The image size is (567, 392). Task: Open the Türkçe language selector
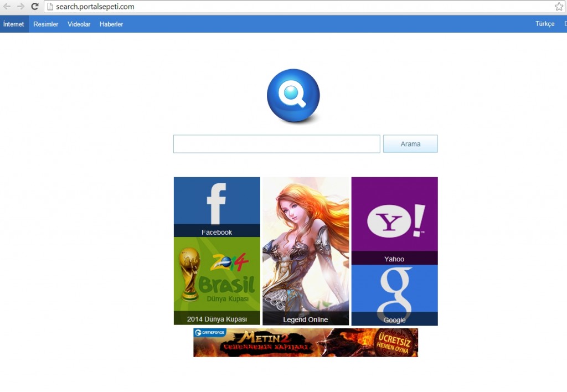[545, 24]
